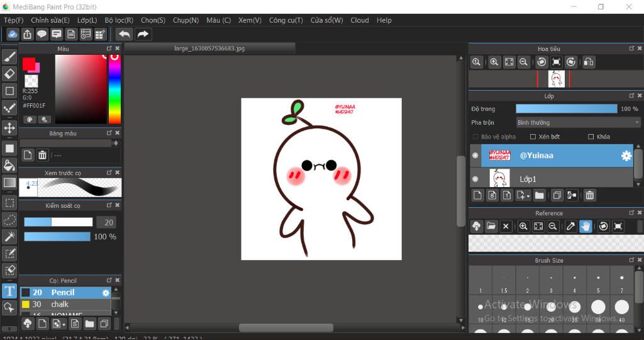Adjust brush opacity slider at 100 %
Screen dimensions: 644x340
click(57, 236)
